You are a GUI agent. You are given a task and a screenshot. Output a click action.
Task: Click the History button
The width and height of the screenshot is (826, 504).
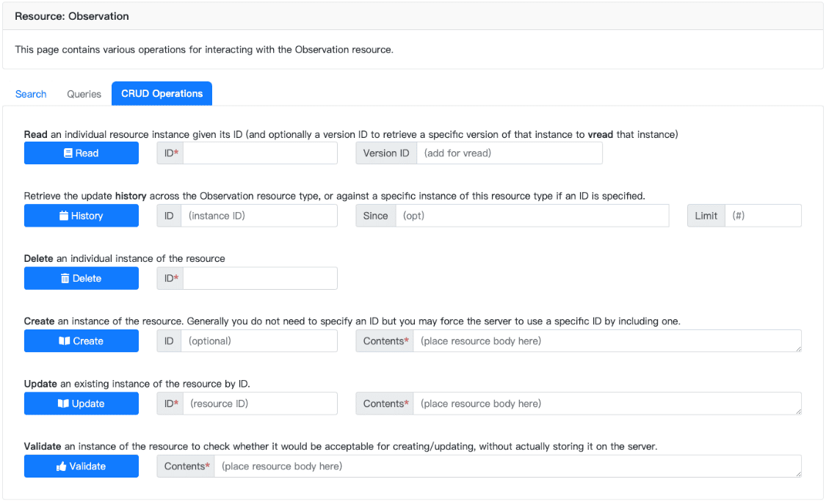[x=81, y=216]
